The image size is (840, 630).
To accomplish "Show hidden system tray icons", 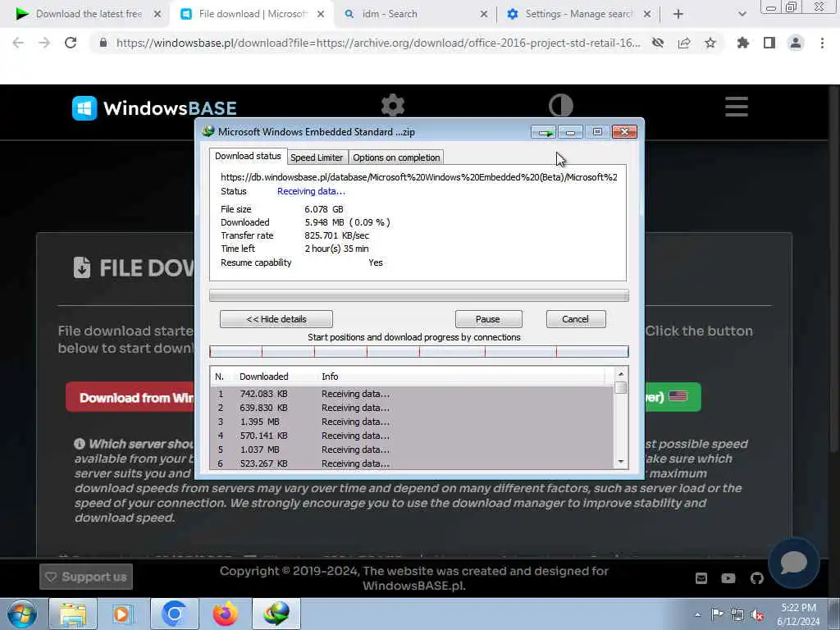I will [x=697, y=614].
